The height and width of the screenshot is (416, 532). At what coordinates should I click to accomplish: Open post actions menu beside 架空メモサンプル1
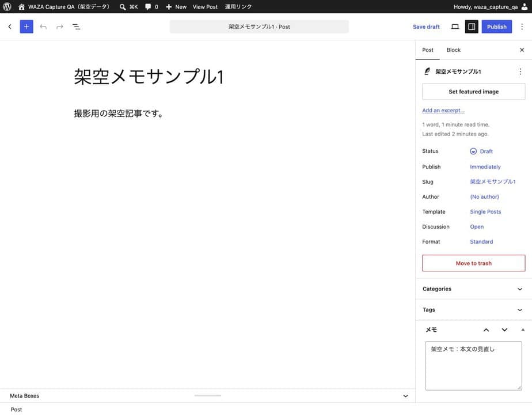[x=520, y=71]
